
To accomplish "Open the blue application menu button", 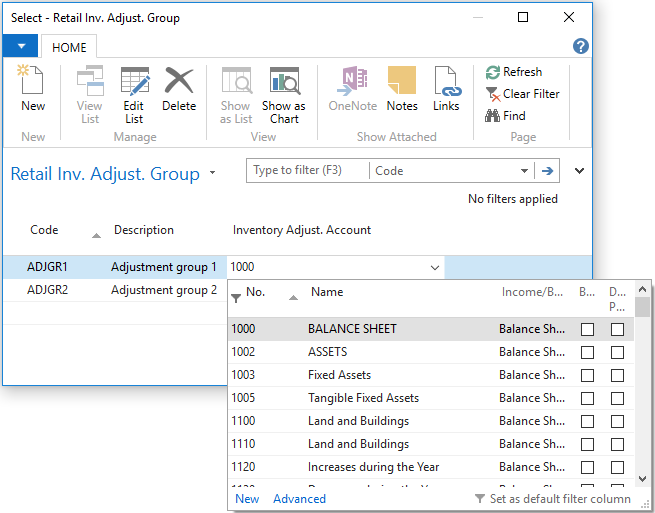I will [20, 47].
